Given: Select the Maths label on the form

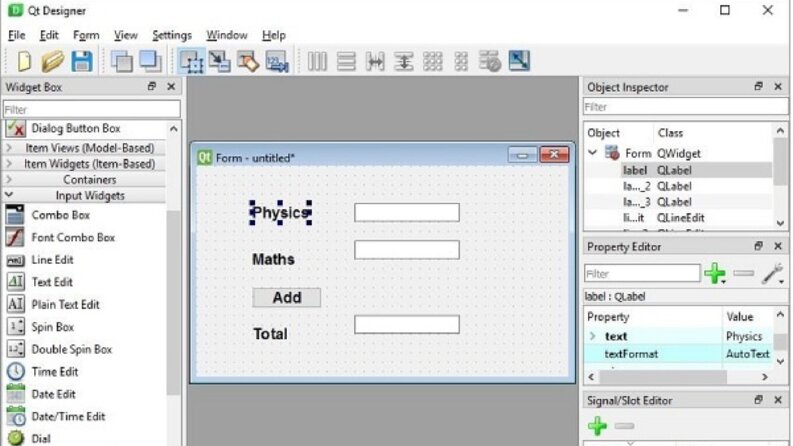Looking at the screenshot, I should click(273, 259).
